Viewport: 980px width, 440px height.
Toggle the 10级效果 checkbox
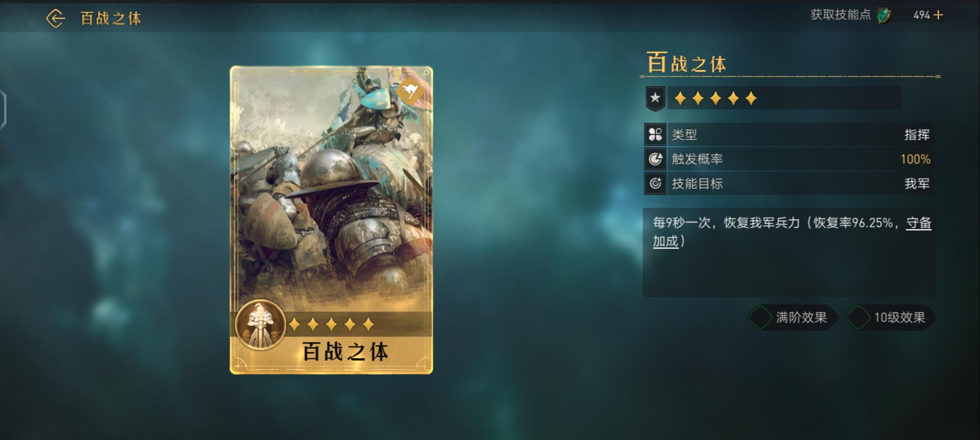point(858,317)
